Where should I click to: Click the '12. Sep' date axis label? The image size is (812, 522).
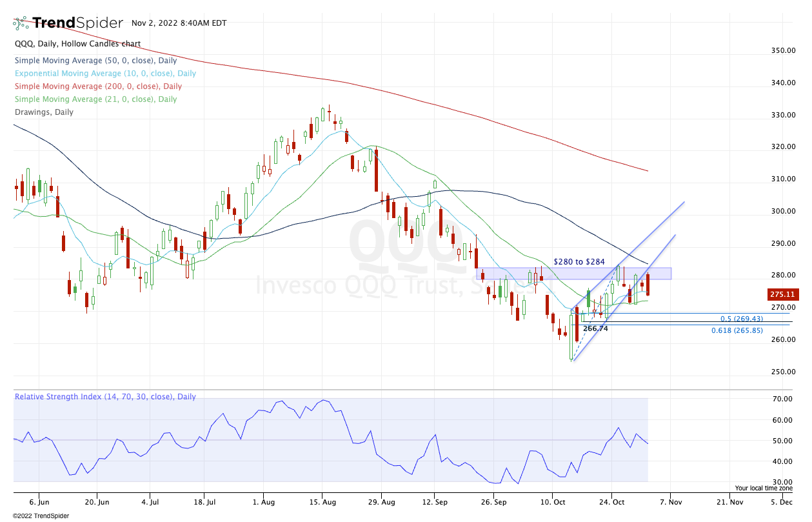click(x=435, y=501)
